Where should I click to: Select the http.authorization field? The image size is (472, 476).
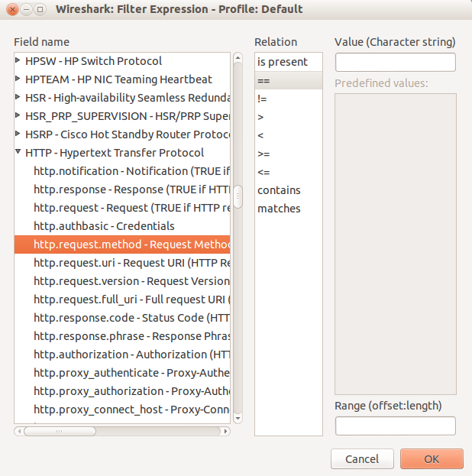point(122,355)
